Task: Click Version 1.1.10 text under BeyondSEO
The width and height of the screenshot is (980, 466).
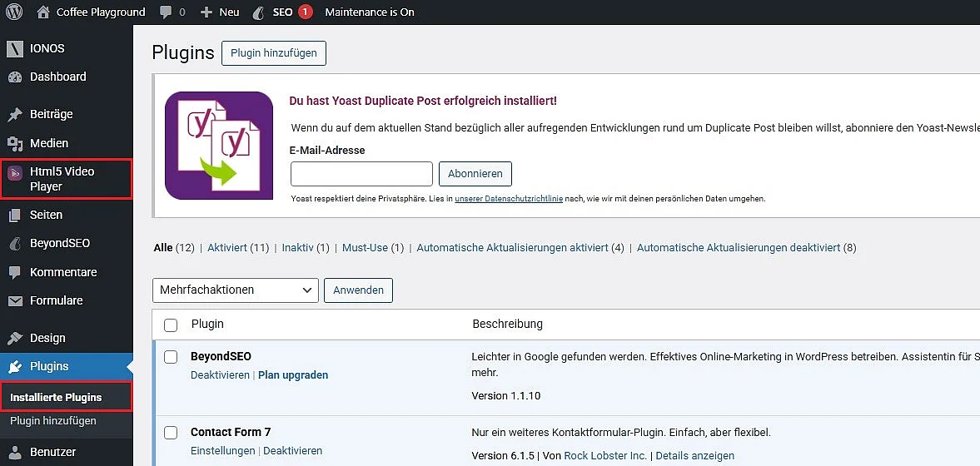Action: (x=505, y=395)
